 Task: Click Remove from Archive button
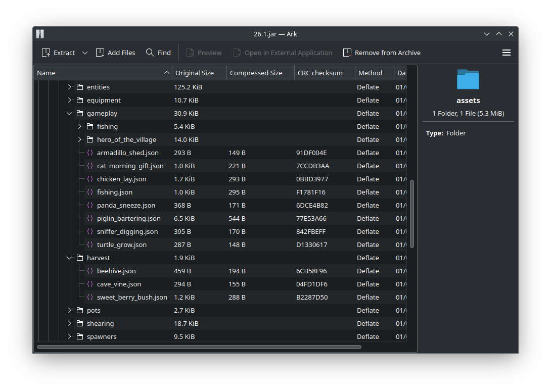(382, 53)
